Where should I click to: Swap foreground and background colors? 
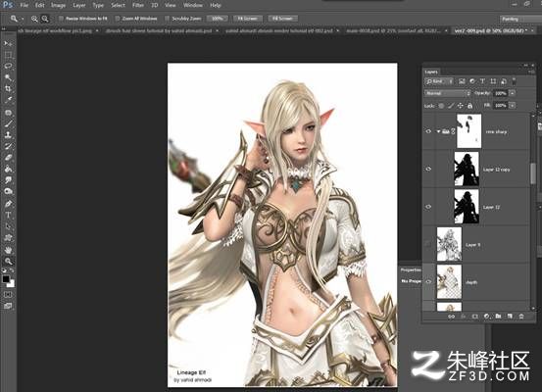pyautogui.click(x=12, y=270)
